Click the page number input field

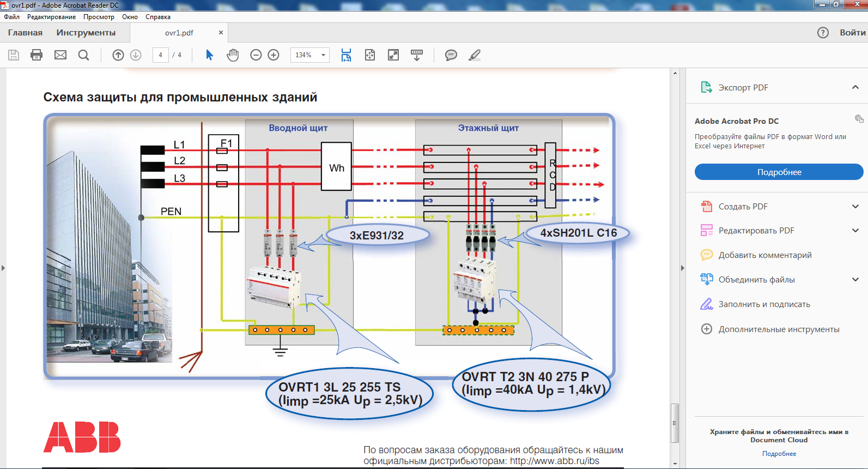pyautogui.click(x=160, y=55)
